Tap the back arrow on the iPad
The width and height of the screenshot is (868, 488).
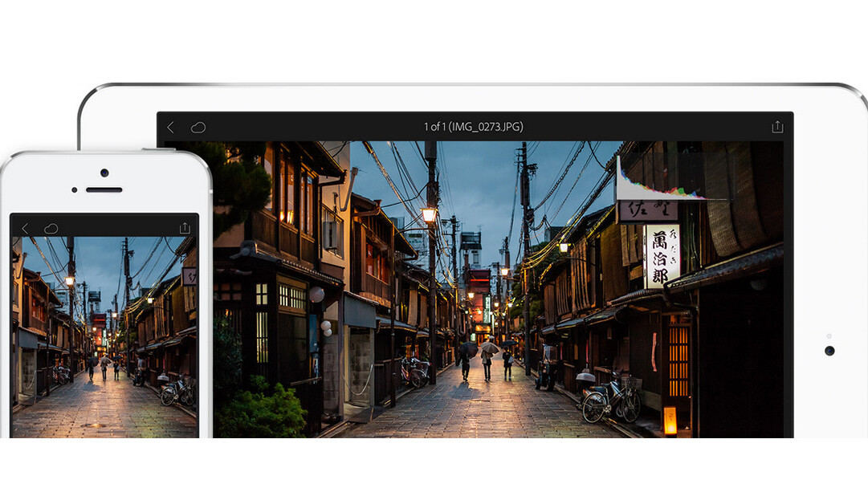coord(170,127)
